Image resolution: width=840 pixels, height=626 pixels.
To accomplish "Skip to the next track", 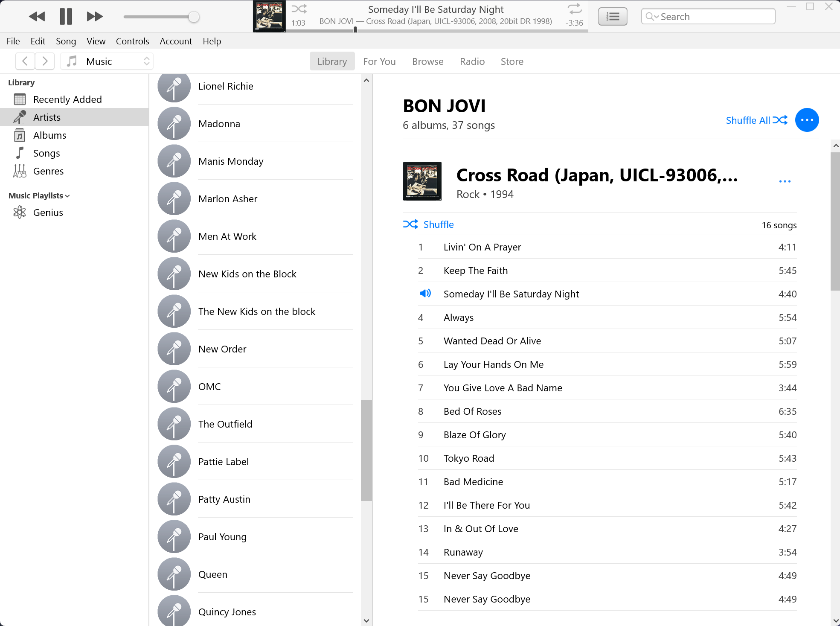I will (x=94, y=17).
